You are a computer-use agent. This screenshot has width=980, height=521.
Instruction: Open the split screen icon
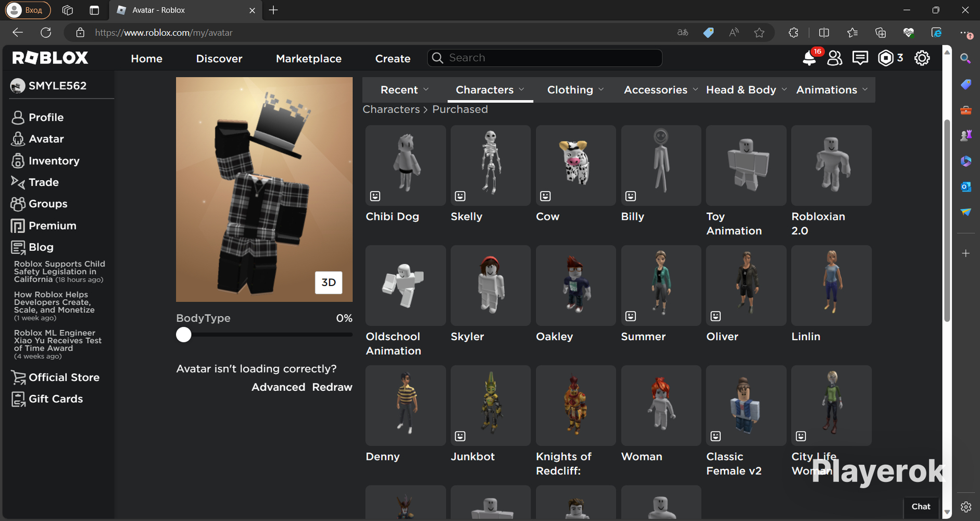(824, 33)
